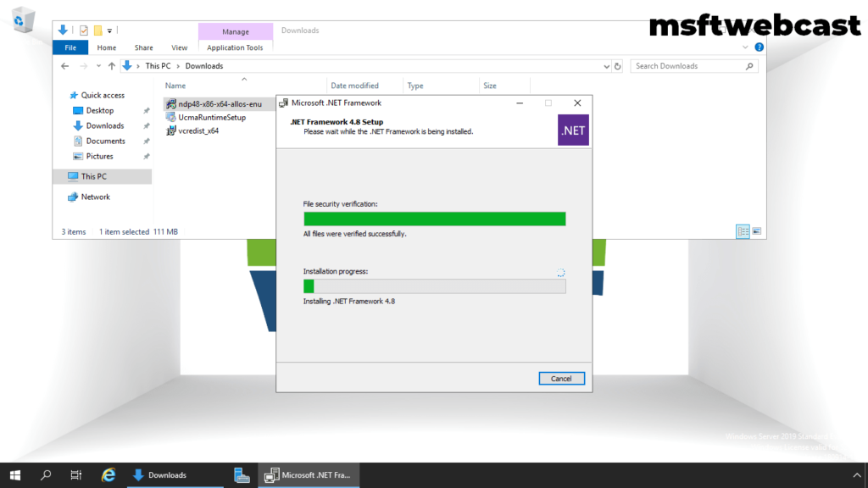This screenshot has width=868, height=488.
Task: Expand the Explorer ribbon chevron
Action: pyautogui.click(x=745, y=47)
